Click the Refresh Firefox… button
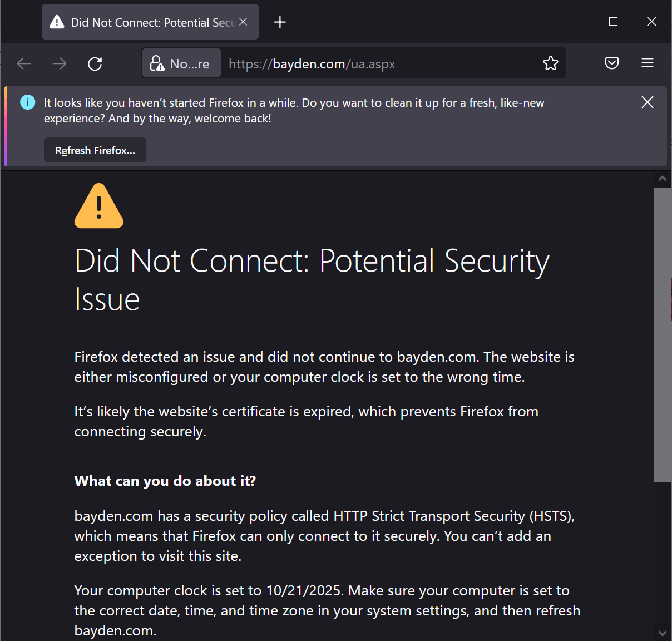Image resolution: width=672 pixels, height=641 pixels. pos(95,150)
